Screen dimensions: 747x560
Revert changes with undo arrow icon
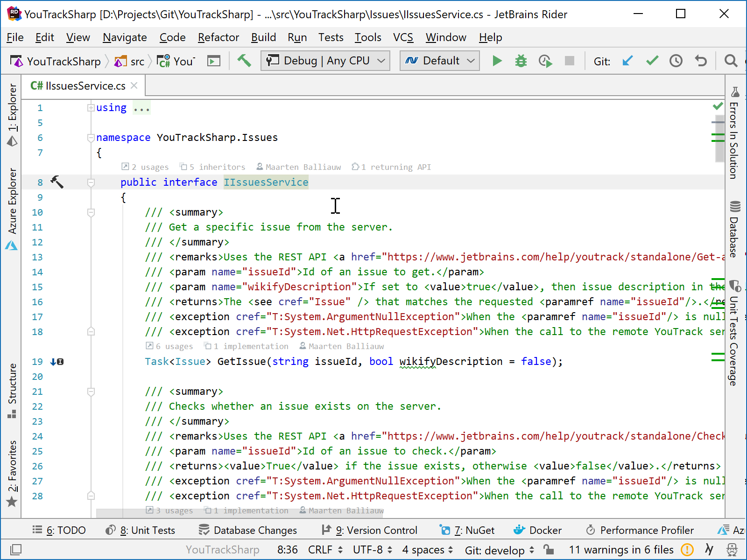coord(700,61)
